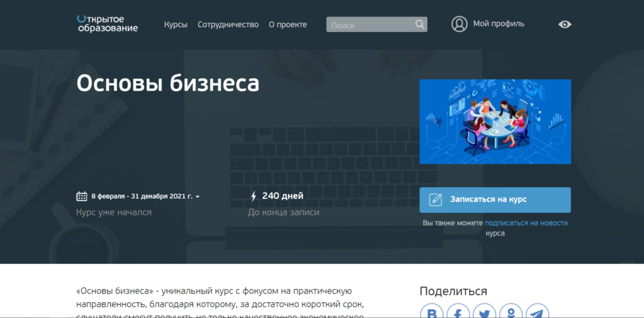644x318 pixels.
Task: Click the search magnifier icon
Action: tap(420, 25)
